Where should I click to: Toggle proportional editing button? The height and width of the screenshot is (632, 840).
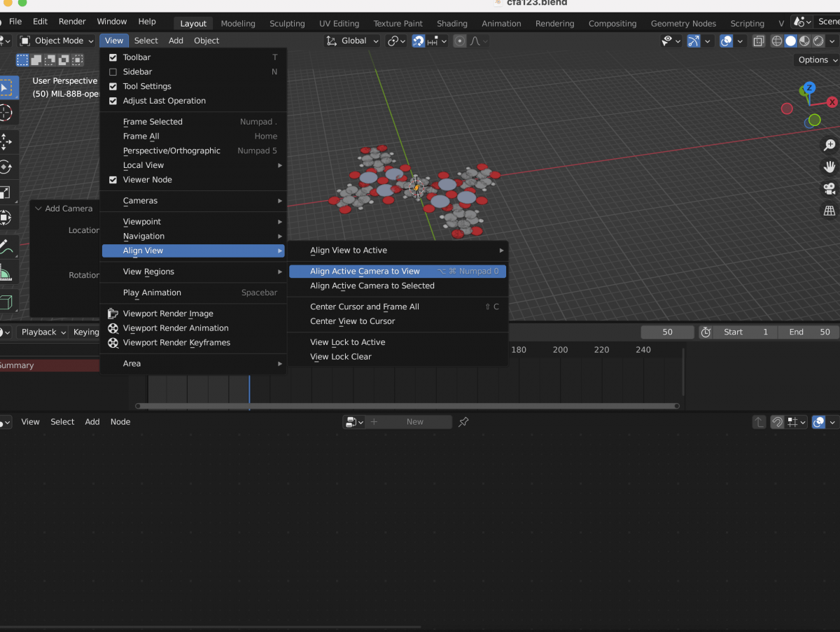[460, 41]
